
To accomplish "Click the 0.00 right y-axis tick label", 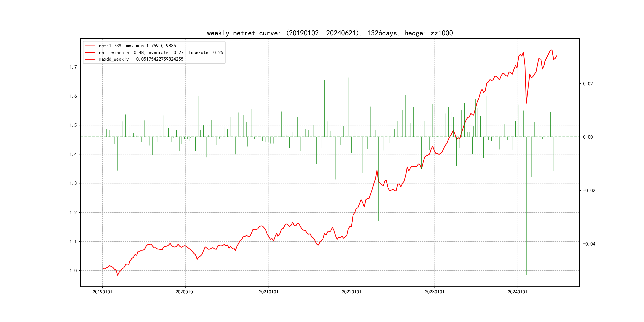I will click(x=588, y=137).
